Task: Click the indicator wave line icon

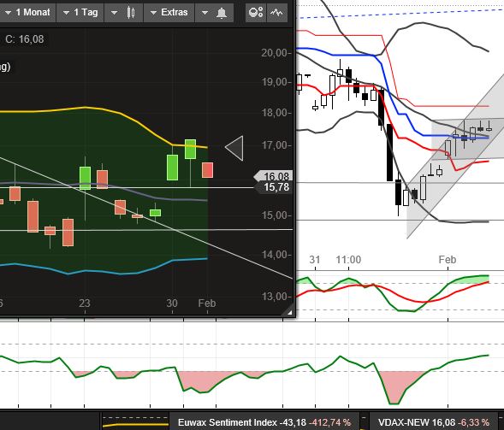Action: point(276,13)
